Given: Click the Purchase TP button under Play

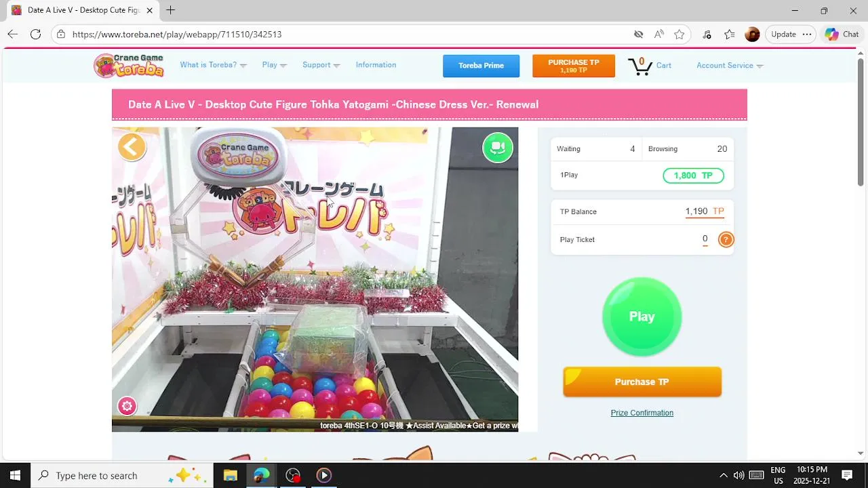Looking at the screenshot, I should click(x=642, y=382).
